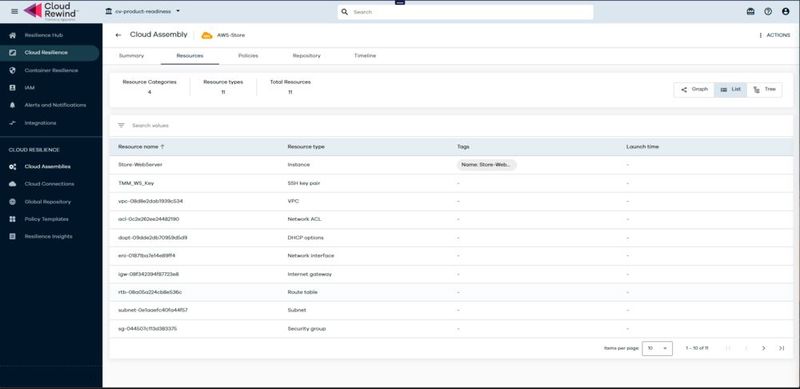Jump to the first page arrow
Screen dimensions: 800x389
pos(728,348)
